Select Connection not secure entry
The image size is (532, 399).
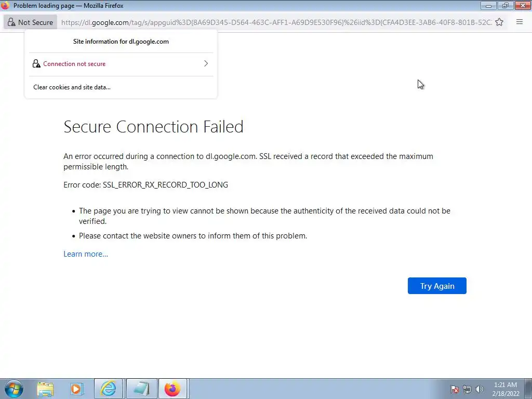tap(74, 64)
